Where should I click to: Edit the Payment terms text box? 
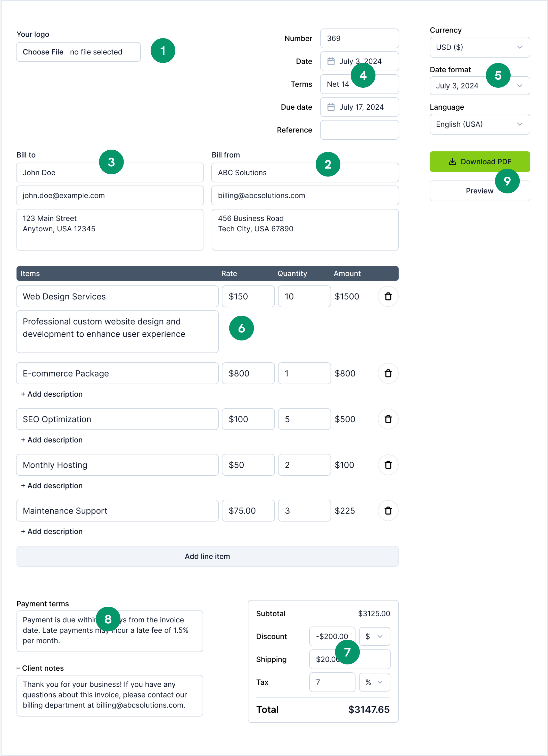coord(110,631)
